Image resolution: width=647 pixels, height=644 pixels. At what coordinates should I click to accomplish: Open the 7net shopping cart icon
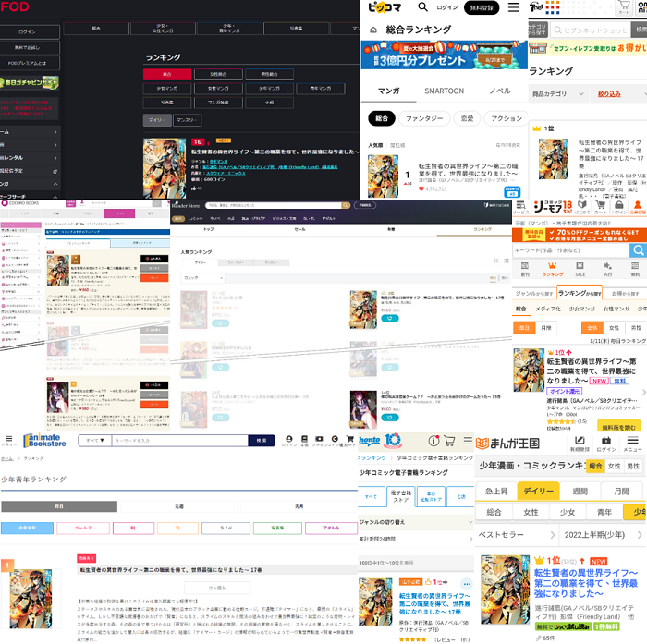click(x=624, y=7)
